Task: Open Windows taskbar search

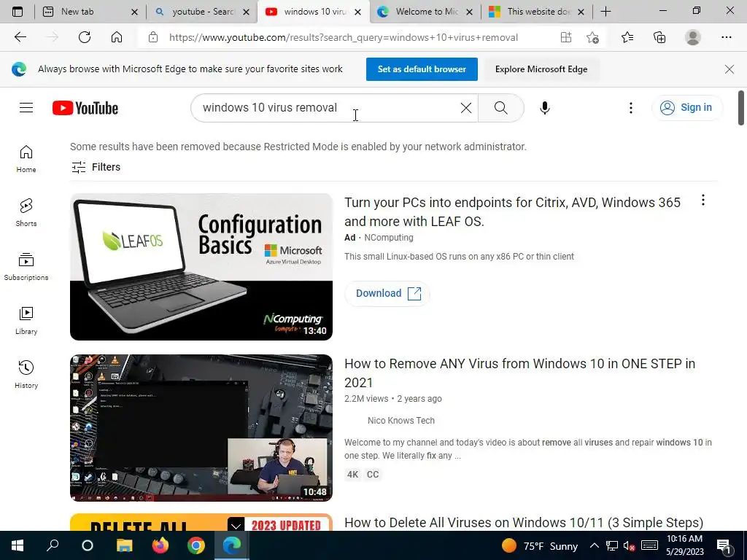Action: pyautogui.click(x=53, y=545)
